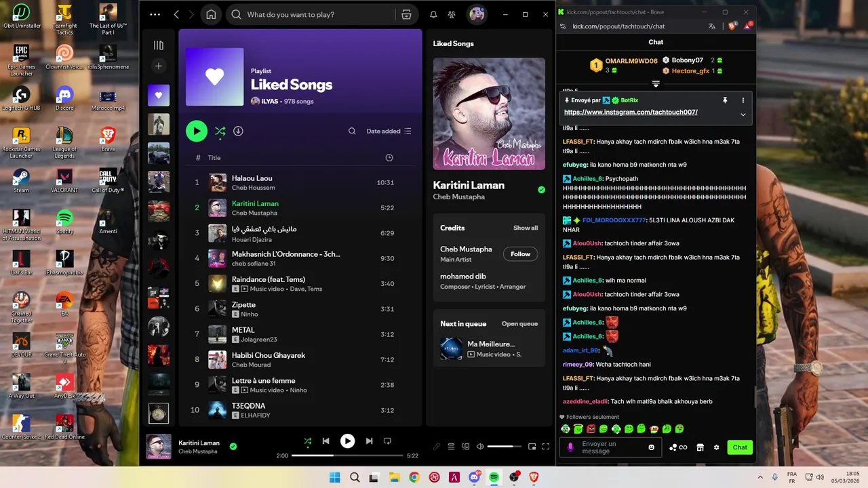The height and width of the screenshot is (488, 868).
Task: Toggle shuffle beside playlist play button
Action: pyautogui.click(x=220, y=131)
